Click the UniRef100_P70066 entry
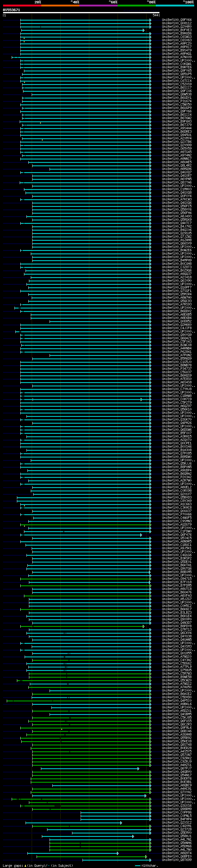The height and width of the screenshot is (868, 197). point(177,515)
